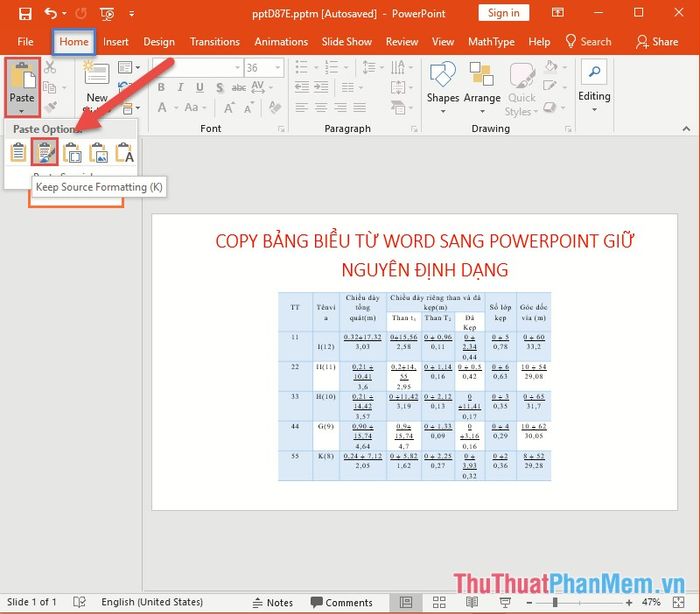The width and height of the screenshot is (700, 614).
Task: Click Clear All Formatting icon
Action: [x=275, y=107]
